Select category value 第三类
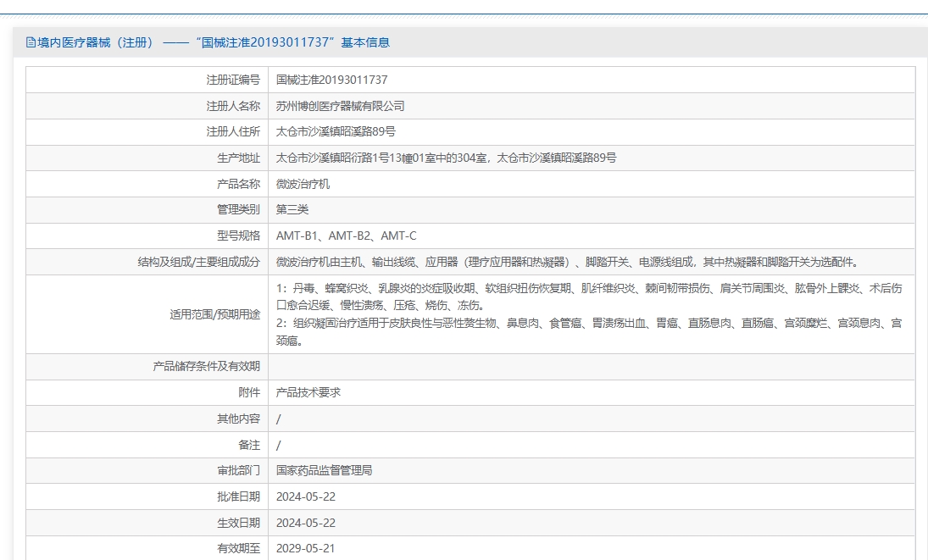 click(292, 209)
